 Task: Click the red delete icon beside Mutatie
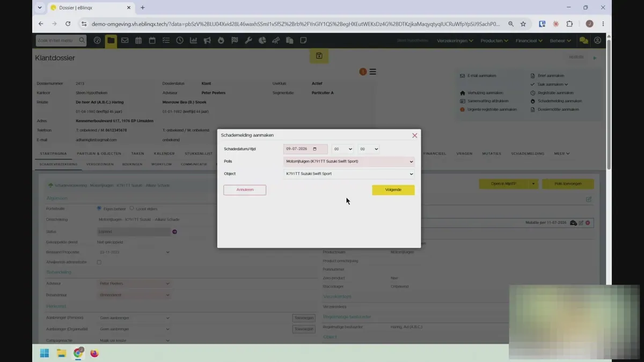click(x=588, y=223)
